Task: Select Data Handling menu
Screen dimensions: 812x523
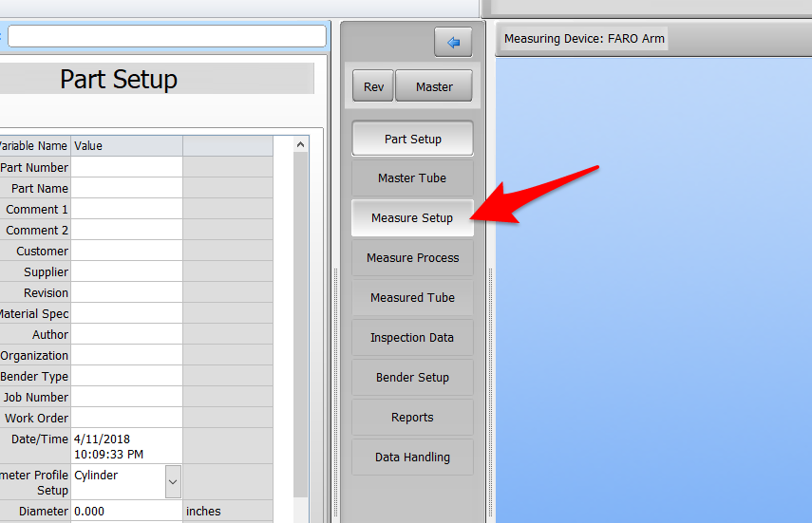Action: coord(412,458)
